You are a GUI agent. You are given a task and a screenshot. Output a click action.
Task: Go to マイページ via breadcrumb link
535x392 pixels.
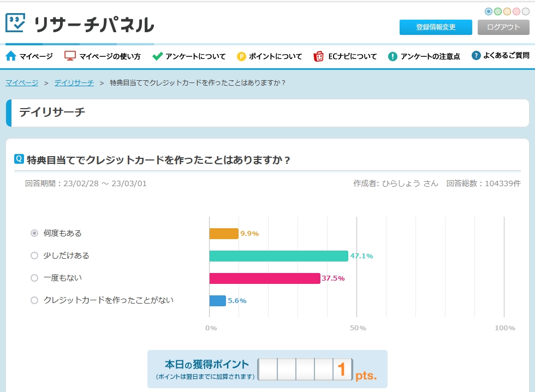(22, 82)
